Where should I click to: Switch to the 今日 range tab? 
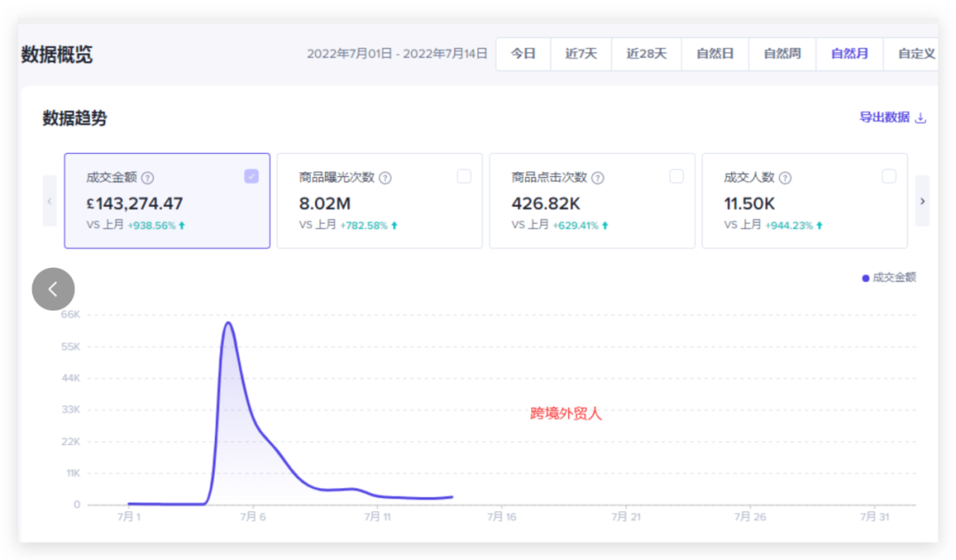tap(523, 54)
